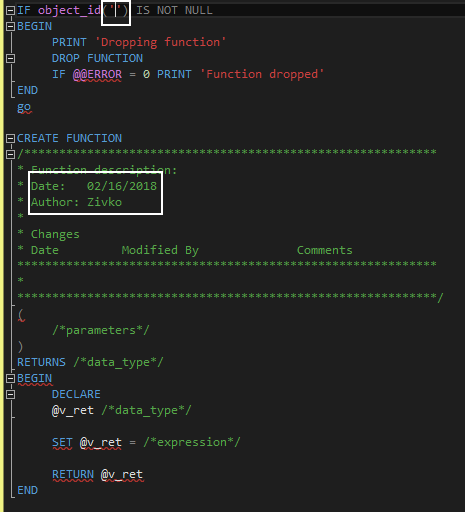Collapse the DROP FUNCTION outline region
Image resolution: width=465 pixels, height=512 pixels.
click(x=11, y=58)
